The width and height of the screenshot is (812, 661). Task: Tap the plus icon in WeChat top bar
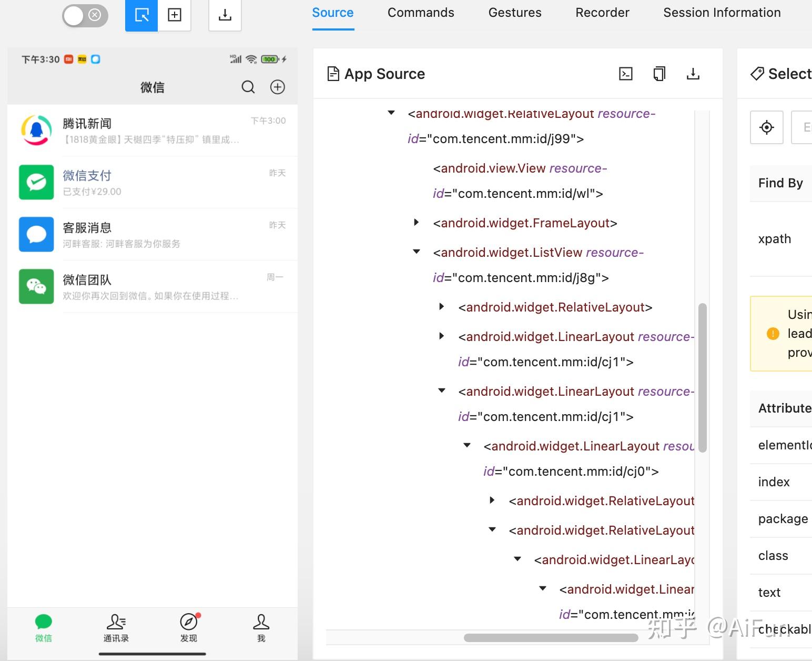coord(277,87)
